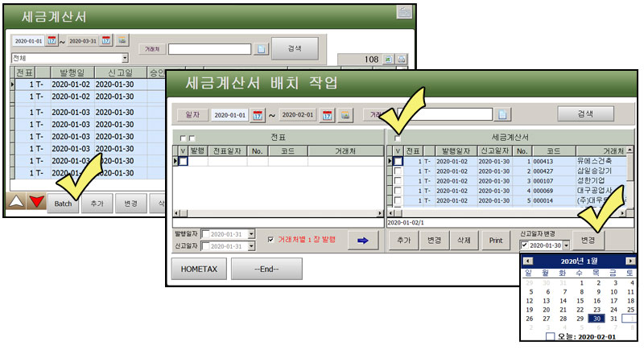Click the printer icon beside the 108 count

[401, 60]
